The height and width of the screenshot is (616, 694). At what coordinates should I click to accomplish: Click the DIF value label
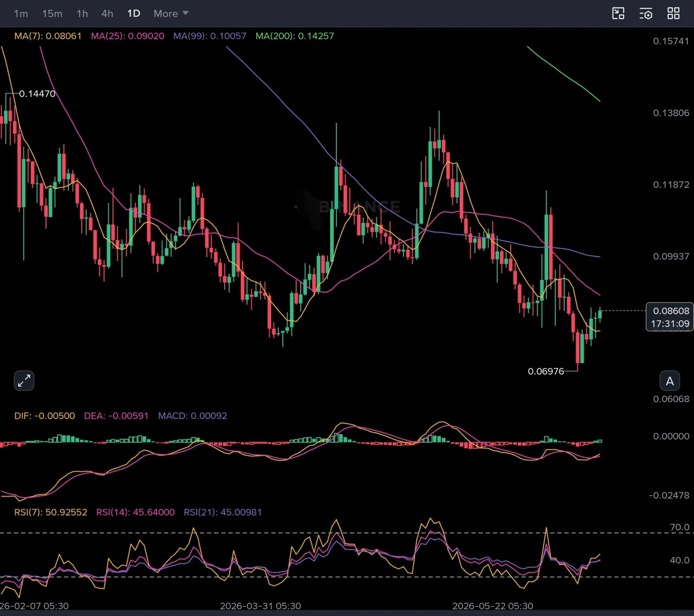click(44, 416)
